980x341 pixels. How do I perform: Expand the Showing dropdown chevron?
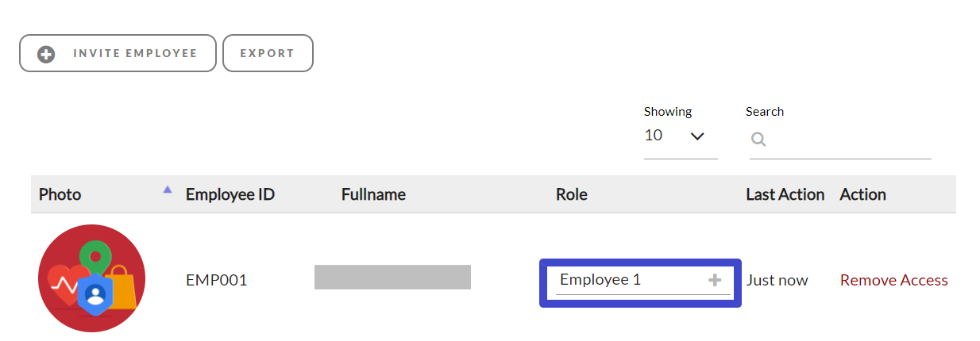click(x=697, y=136)
